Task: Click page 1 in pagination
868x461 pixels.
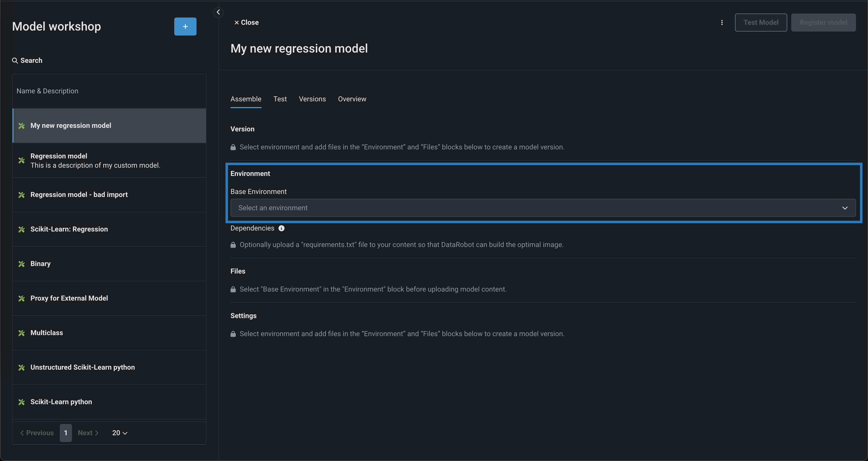Action: (x=66, y=433)
